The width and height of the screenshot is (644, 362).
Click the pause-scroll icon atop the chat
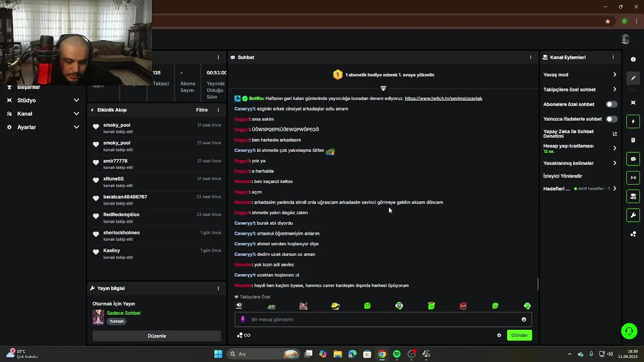[383, 88]
